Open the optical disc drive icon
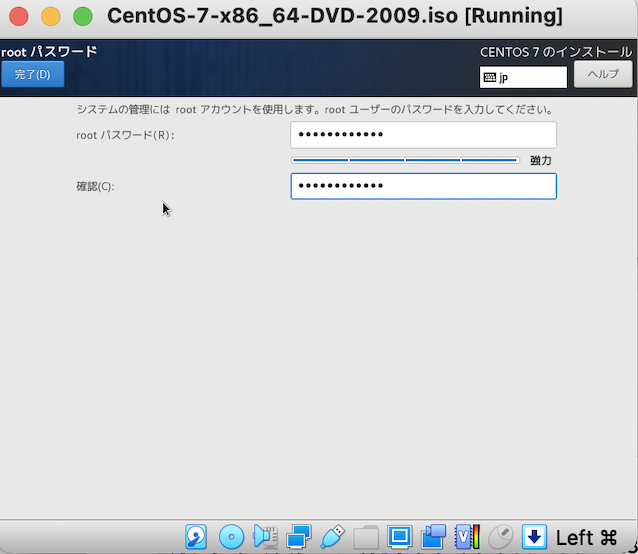Screen dimensions: 638x554 [231, 537]
